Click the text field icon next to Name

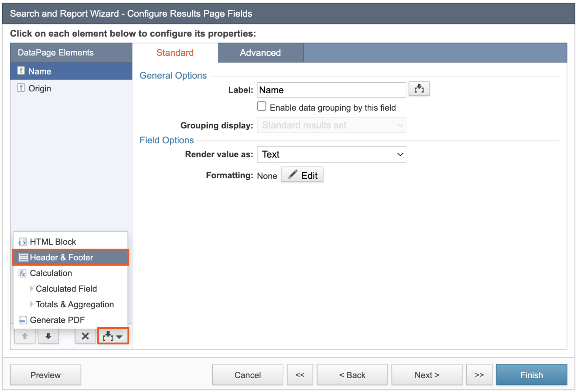coord(21,71)
